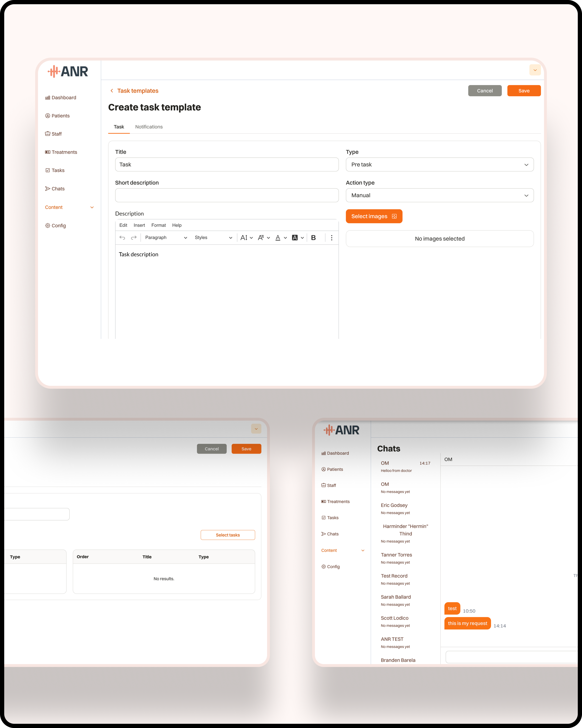This screenshot has width=582, height=728.
Task: Open the Action type dropdown showing Manual
Action: coord(439,195)
